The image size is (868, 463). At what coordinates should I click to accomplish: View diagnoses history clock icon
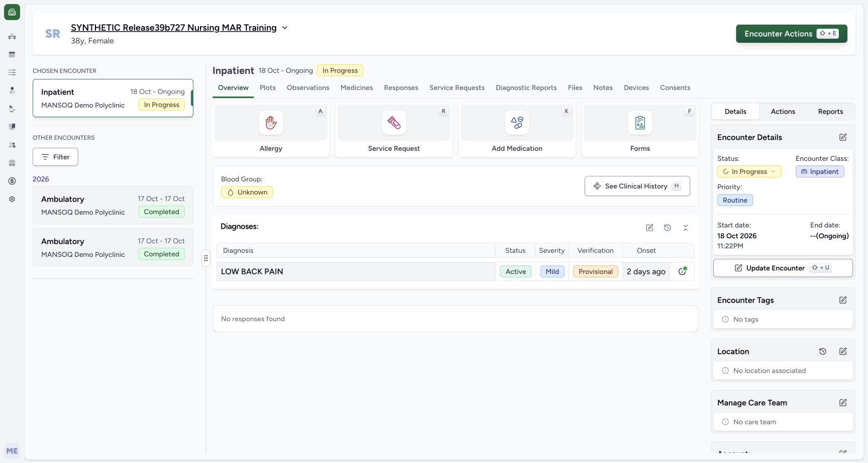tap(668, 228)
